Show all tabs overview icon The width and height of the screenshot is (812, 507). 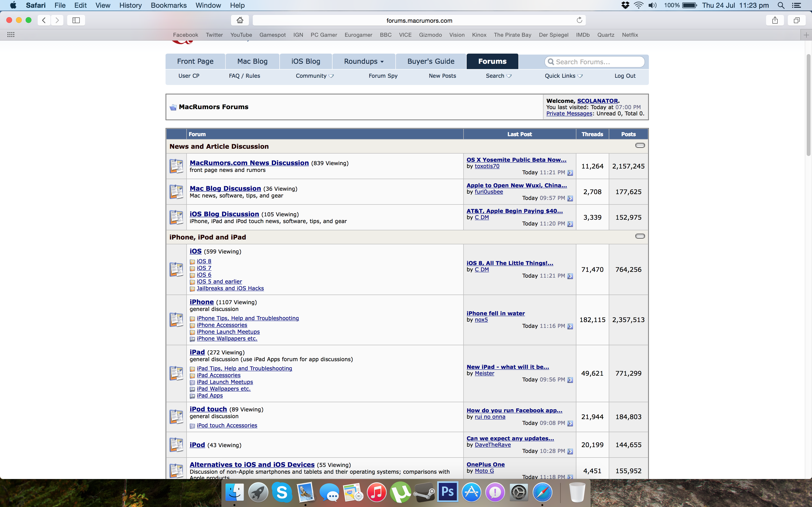click(x=797, y=20)
